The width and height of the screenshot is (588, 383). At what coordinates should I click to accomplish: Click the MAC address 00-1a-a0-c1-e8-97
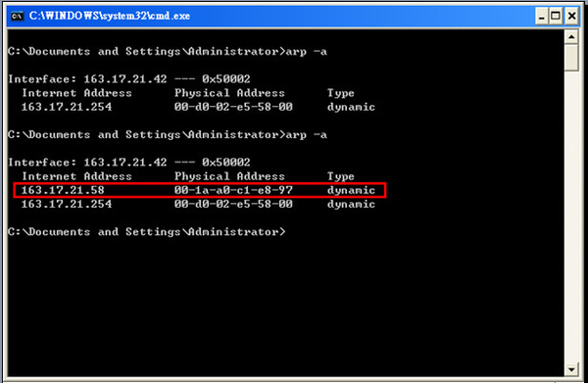[233, 190]
